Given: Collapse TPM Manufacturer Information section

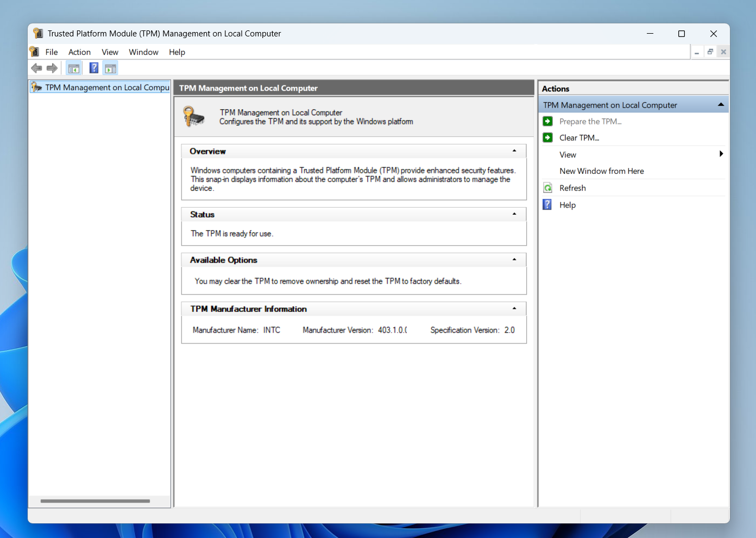Looking at the screenshot, I should pos(514,308).
